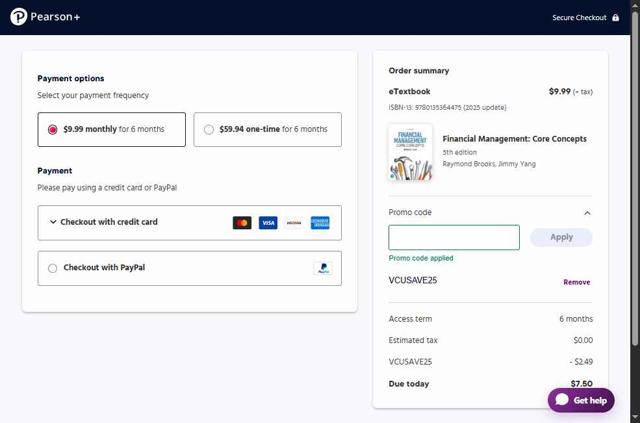Click the Financial Management: Core Concepts title
Viewport: 640px width, 423px height.
pos(514,139)
